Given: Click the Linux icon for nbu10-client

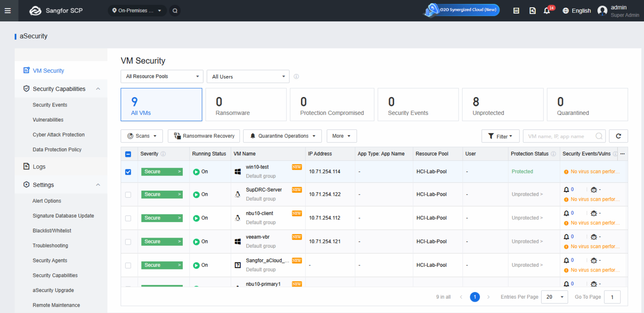Looking at the screenshot, I should (238, 218).
